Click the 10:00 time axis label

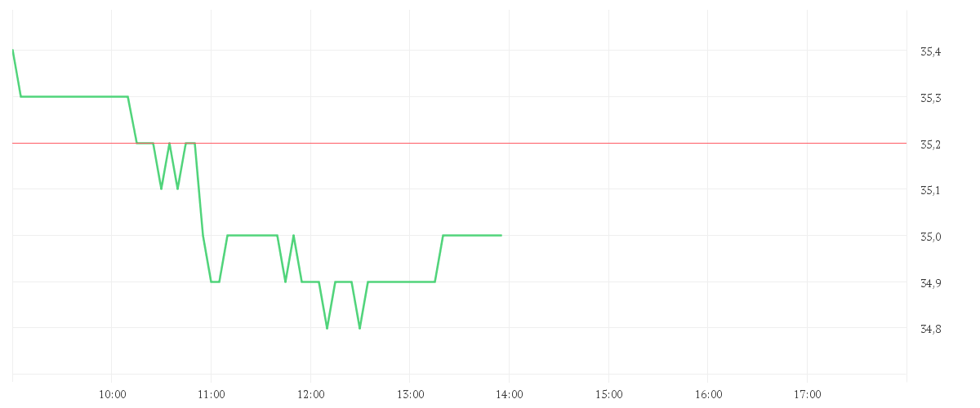tap(112, 395)
